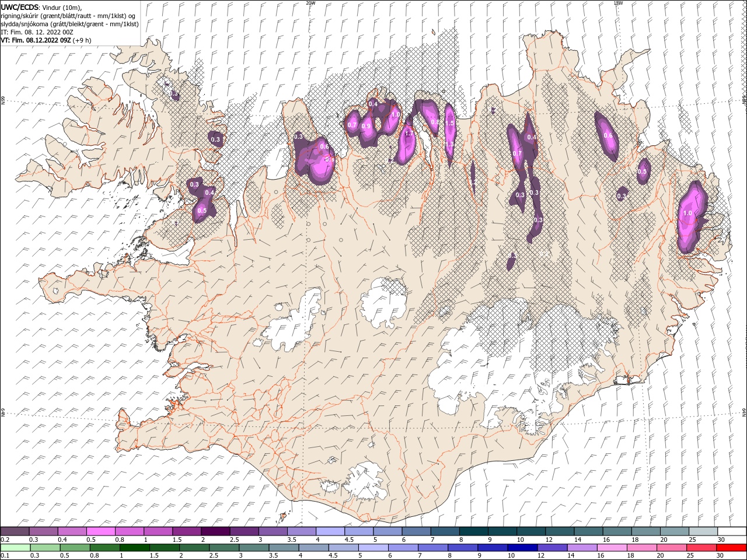747x560 pixels.
Task: Click the bright red 30 swatch in lower legend
Action: [x=731, y=548]
